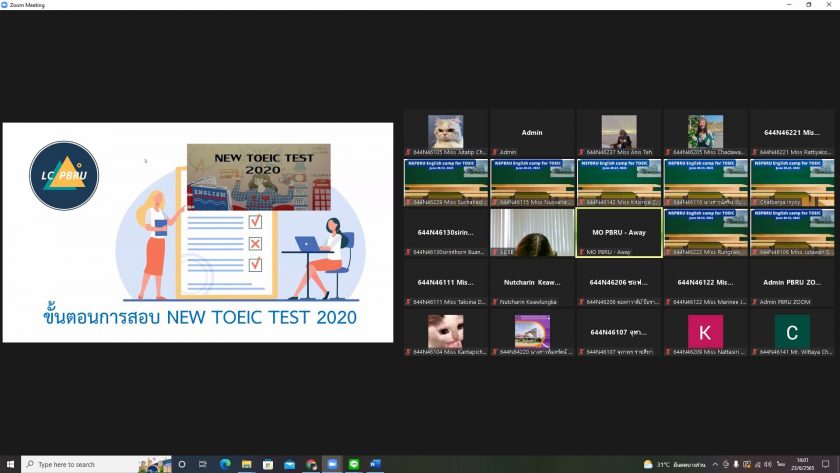Open Microsoft Word from the taskbar

[376, 464]
